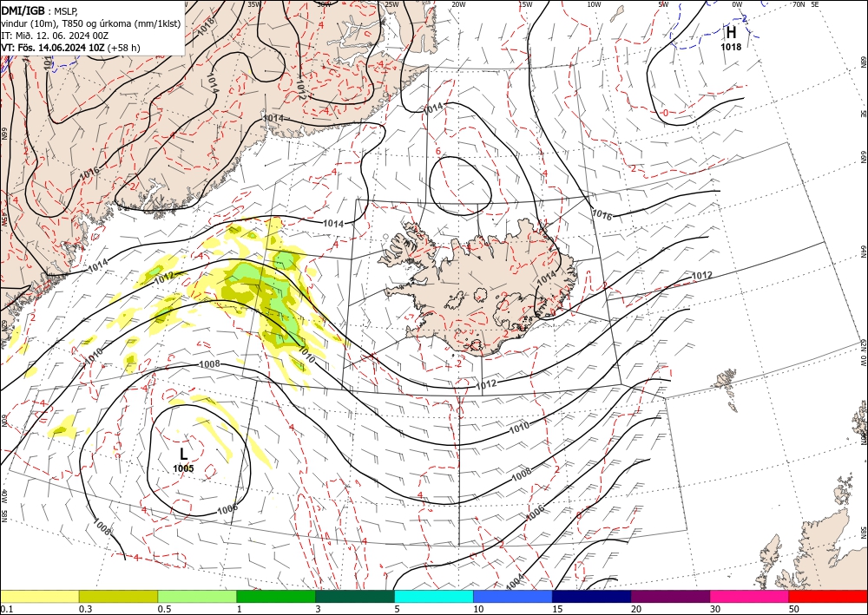Click the legend tick value 0.5
Screen dimensions: 868x615
[x=164, y=609]
